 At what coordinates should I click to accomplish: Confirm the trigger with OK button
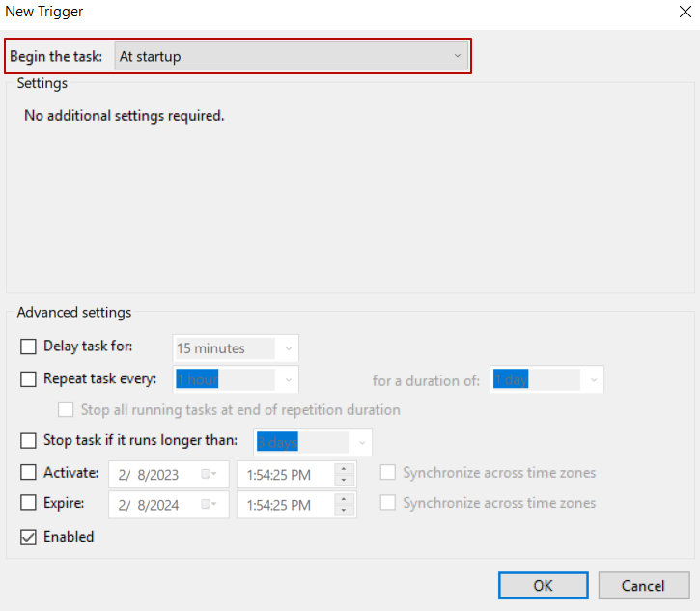tap(543, 586)
